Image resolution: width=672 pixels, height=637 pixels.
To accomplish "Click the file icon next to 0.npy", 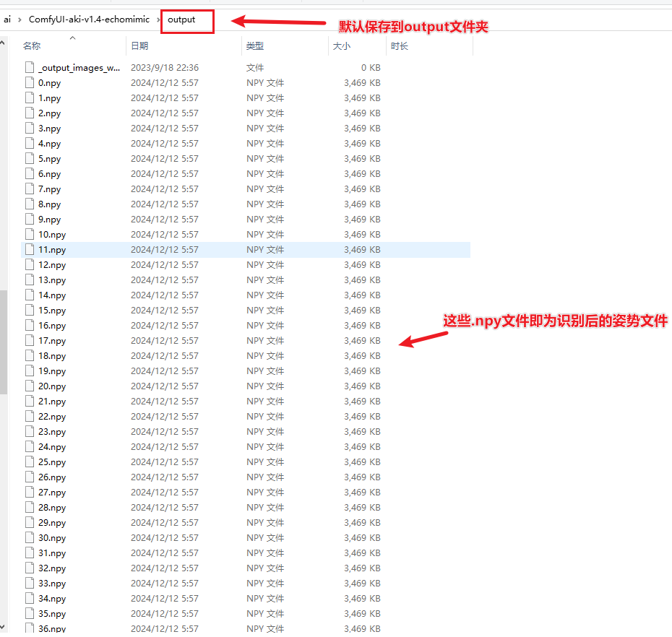I will [x=30, y=83].
